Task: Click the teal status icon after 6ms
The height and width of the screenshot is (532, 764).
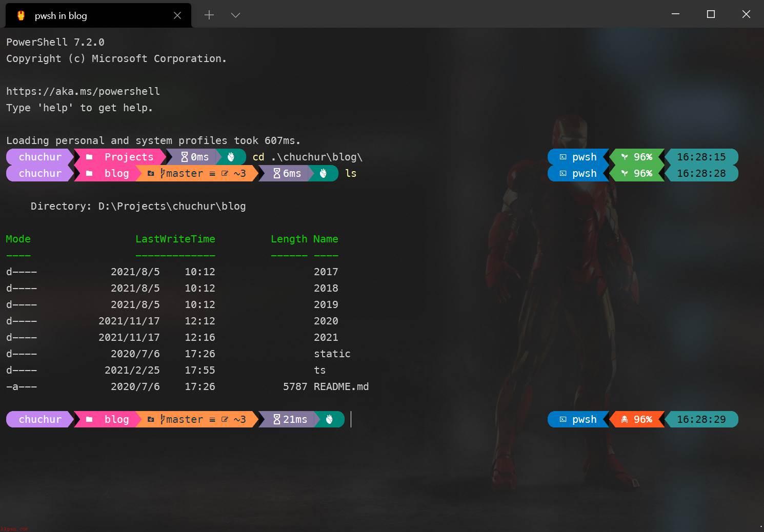Action: [x=323, y=173]
